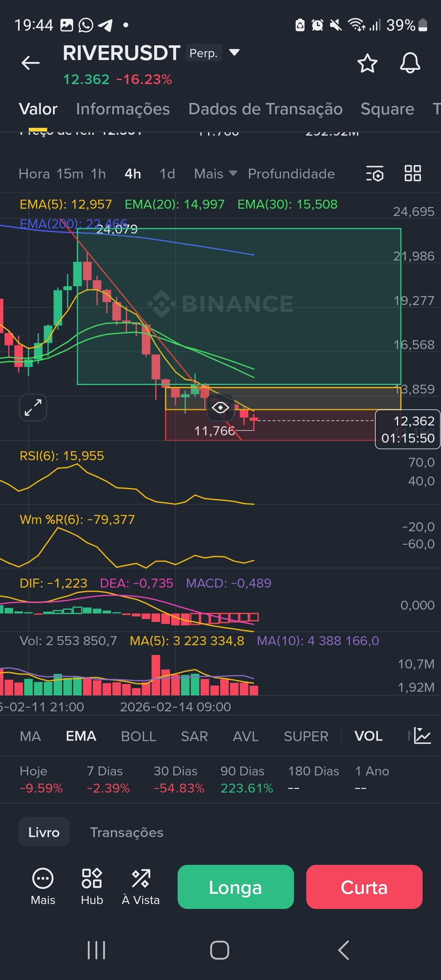441x980 pixels.
Task: Expand the Mais timeframe dropdown
Action: 216,174
